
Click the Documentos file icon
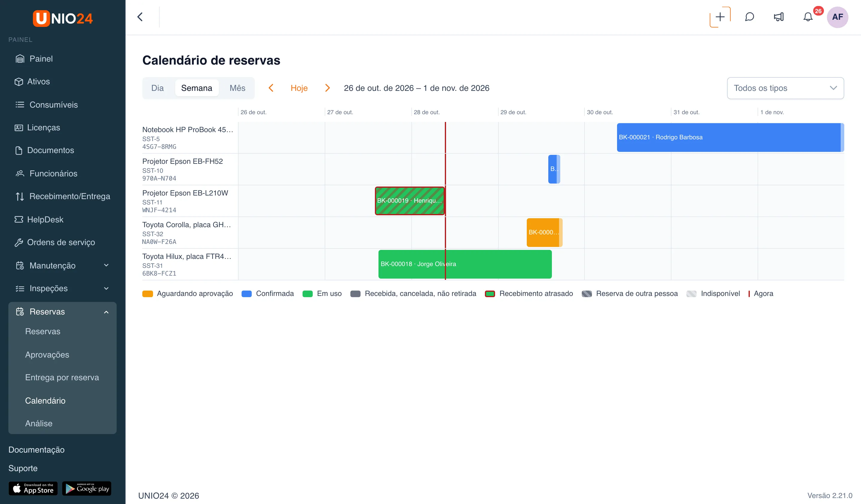coord(19,150)
